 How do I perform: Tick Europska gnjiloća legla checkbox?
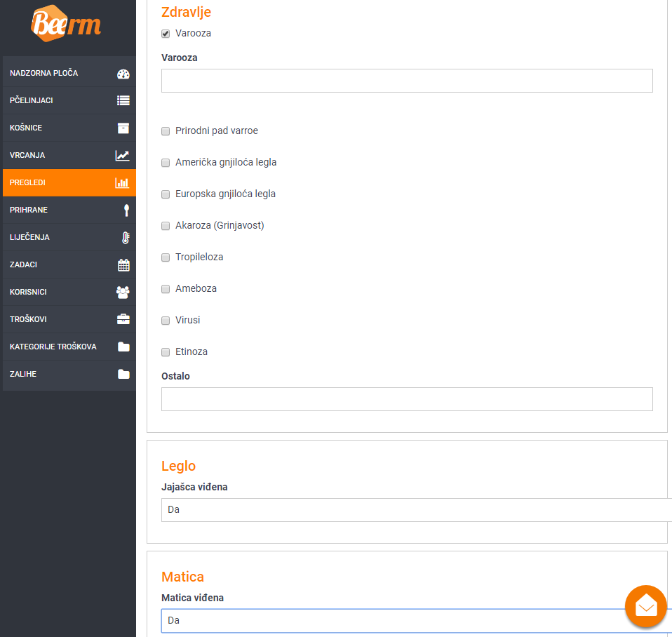click(166, 194)
